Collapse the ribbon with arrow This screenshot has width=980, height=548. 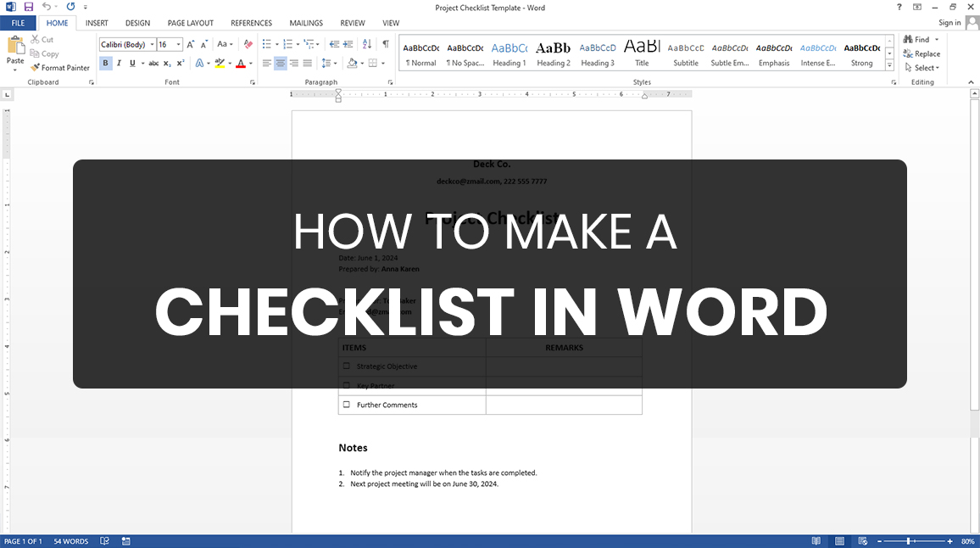click(971, 82)
